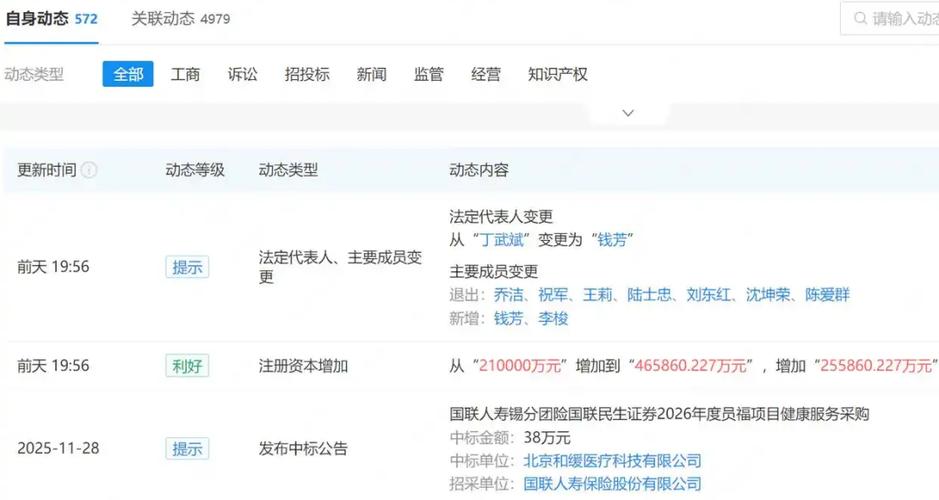Screen dimensions: 939x500
Task: Click the 2025-11-28 date cell
Action: click(58, 449)
